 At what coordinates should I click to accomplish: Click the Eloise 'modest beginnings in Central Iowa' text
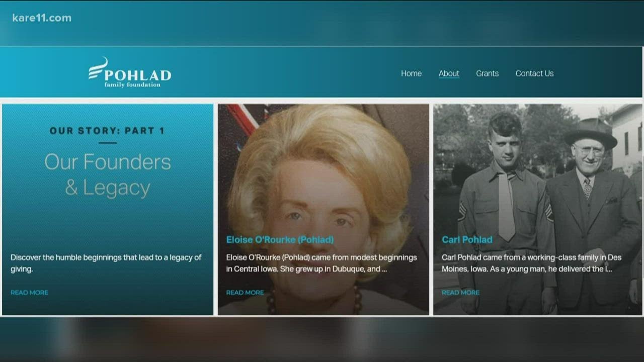click(321, 263)
